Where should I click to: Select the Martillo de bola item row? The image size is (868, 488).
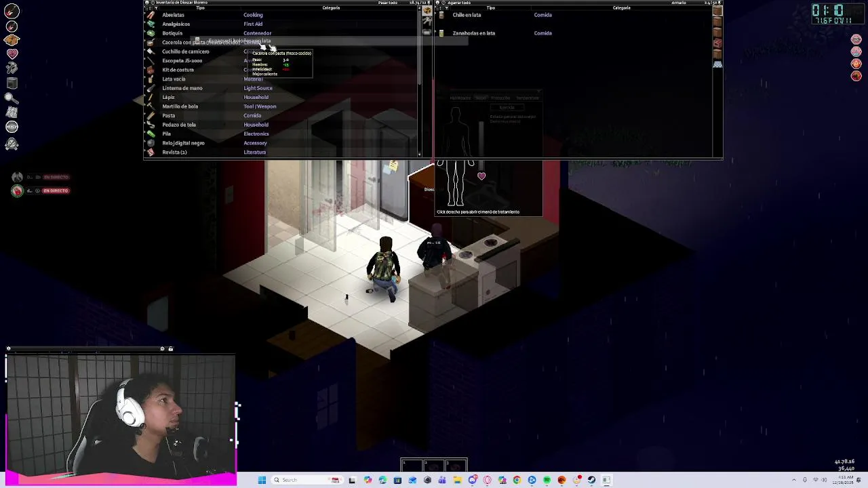coord(281,106)
